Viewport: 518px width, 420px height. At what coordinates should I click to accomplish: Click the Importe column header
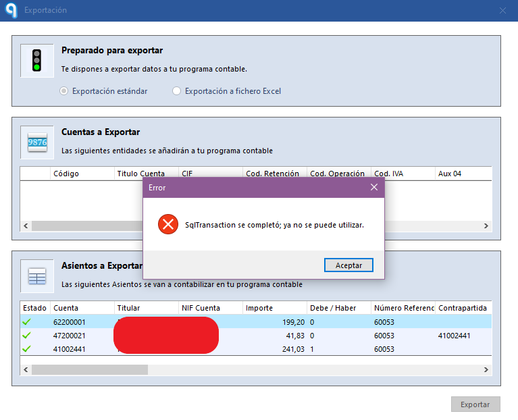click(275, 308)
